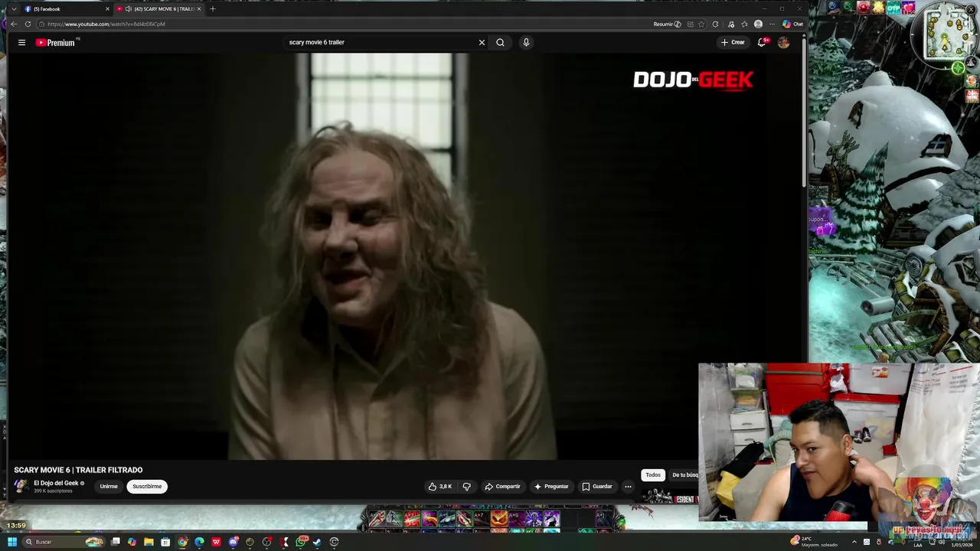The width and height of the screenshot is (980, 551).
Task: Like the video showing 3,8 K
Action: [x=440, y=487]
